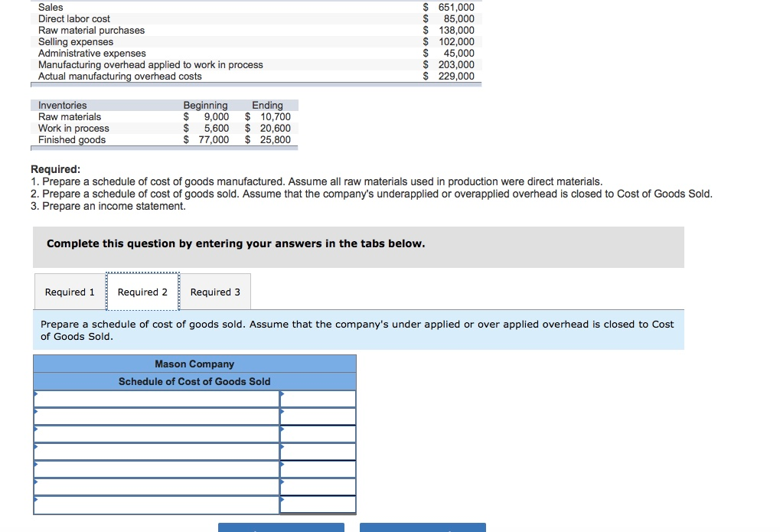Open the Required 3 tab
The image size is (780, 532).
point(215,292)
